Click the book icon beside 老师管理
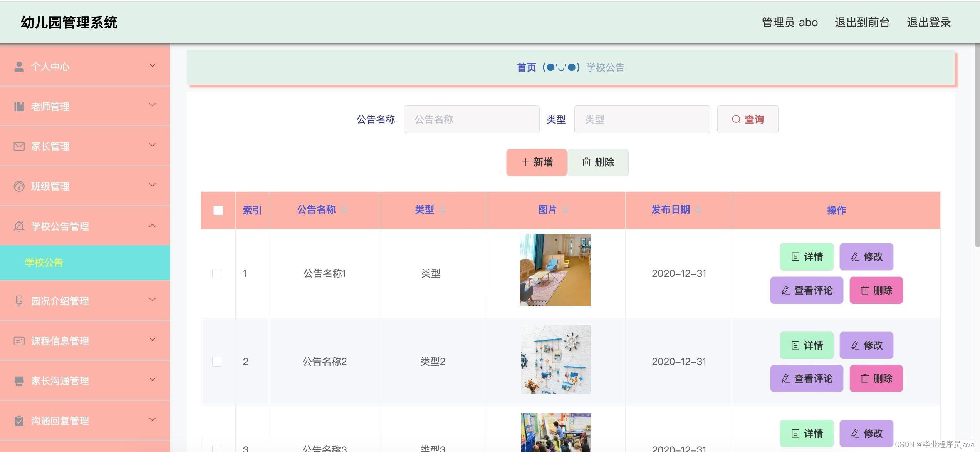The height and width of the screenshot is (452, 980). point(19,107)
